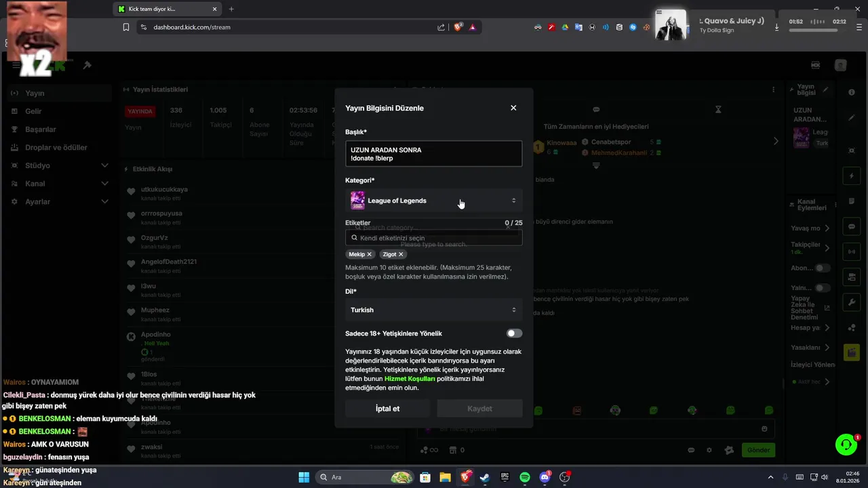Click the Brave Rewards triangle icon
868x488 pixels.
click(473, 27)
